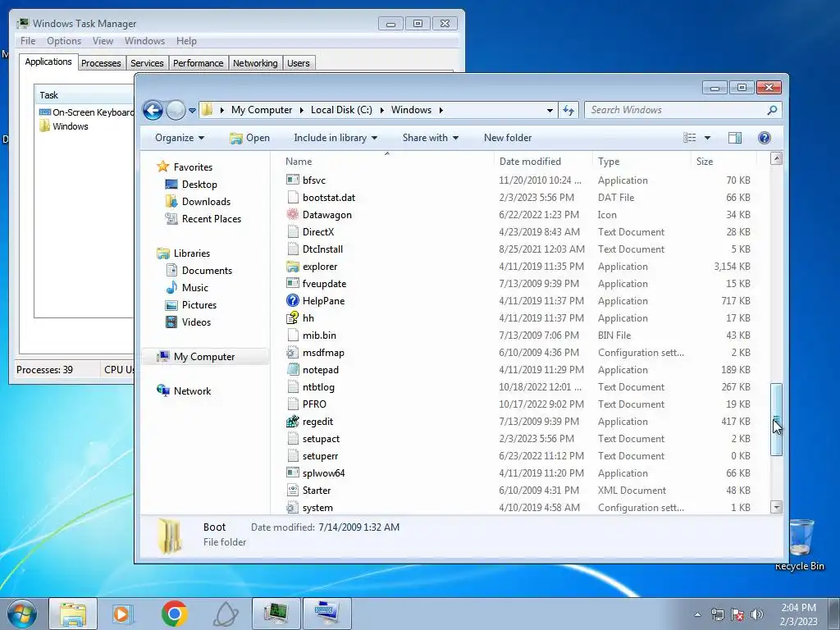This screenshot has width=840, height=630.
Task: Click the Windows Start button
Action: [x=22, y=614]
